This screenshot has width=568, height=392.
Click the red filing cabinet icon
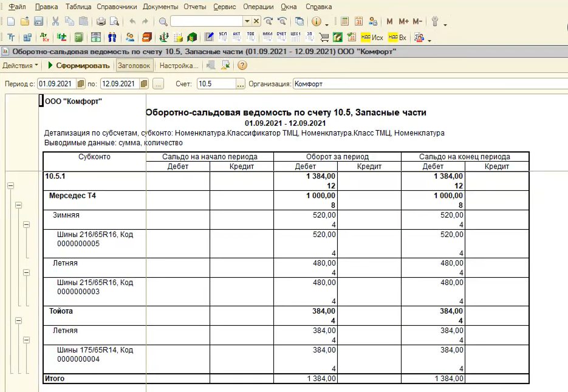click(x=147, y=37)
